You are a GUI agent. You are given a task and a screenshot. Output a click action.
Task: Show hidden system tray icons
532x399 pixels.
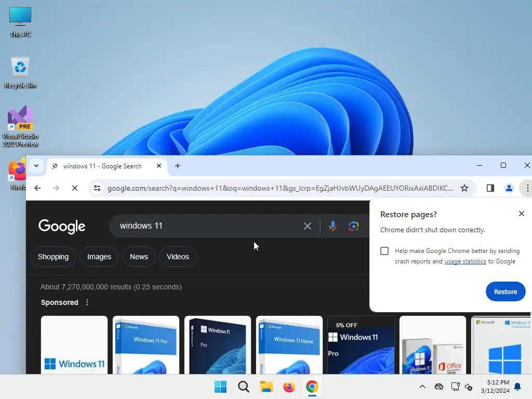point(422,387)
